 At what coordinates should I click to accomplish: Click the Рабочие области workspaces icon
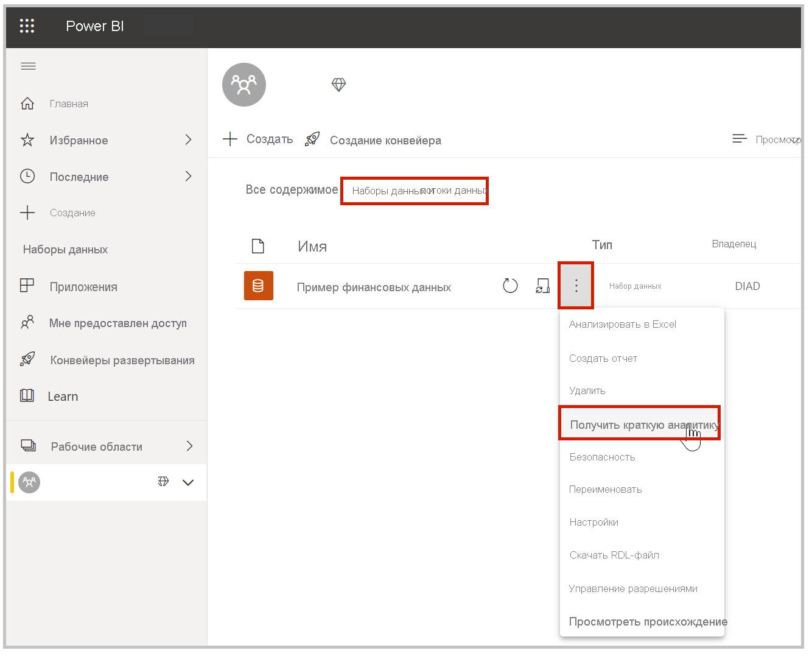pyautogui.click(x=28, y=445)
